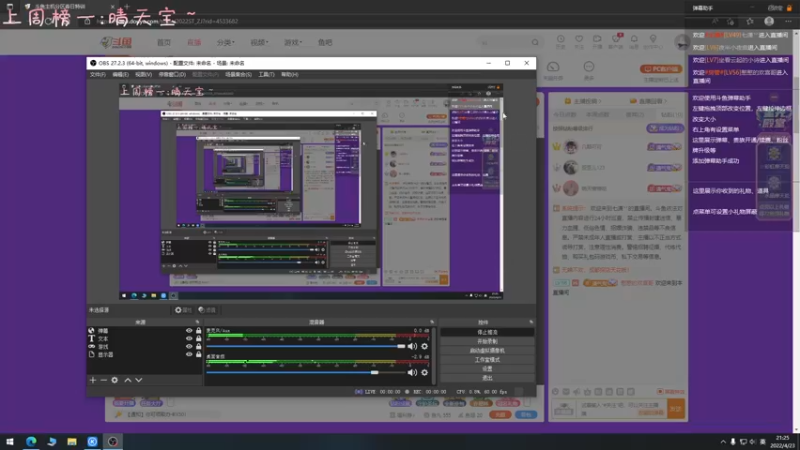Select the 显示器 source row
Screen dimensions: 800x450
coord(144,354)
